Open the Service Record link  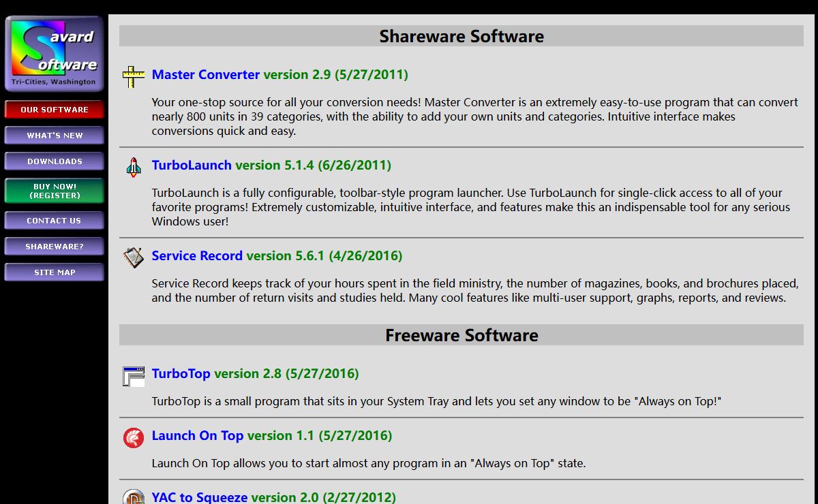197,256
